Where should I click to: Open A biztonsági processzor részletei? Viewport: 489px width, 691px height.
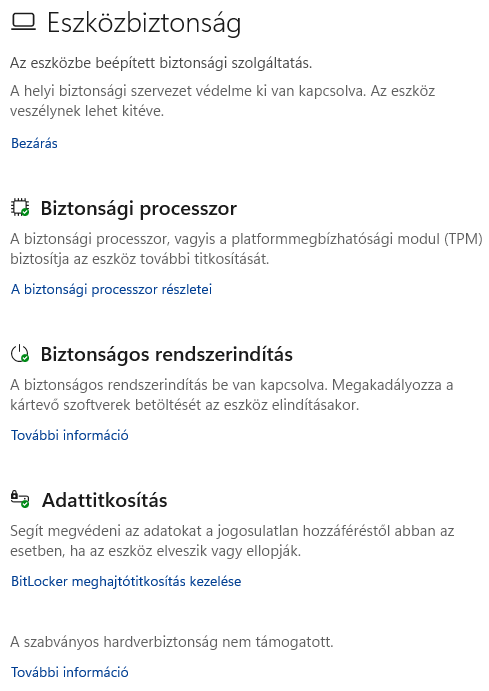coord(111,289)
